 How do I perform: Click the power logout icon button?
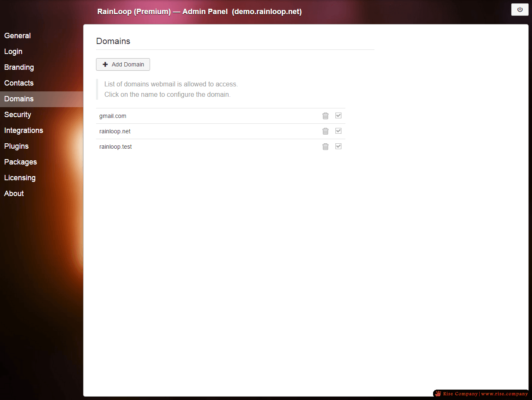520,10
